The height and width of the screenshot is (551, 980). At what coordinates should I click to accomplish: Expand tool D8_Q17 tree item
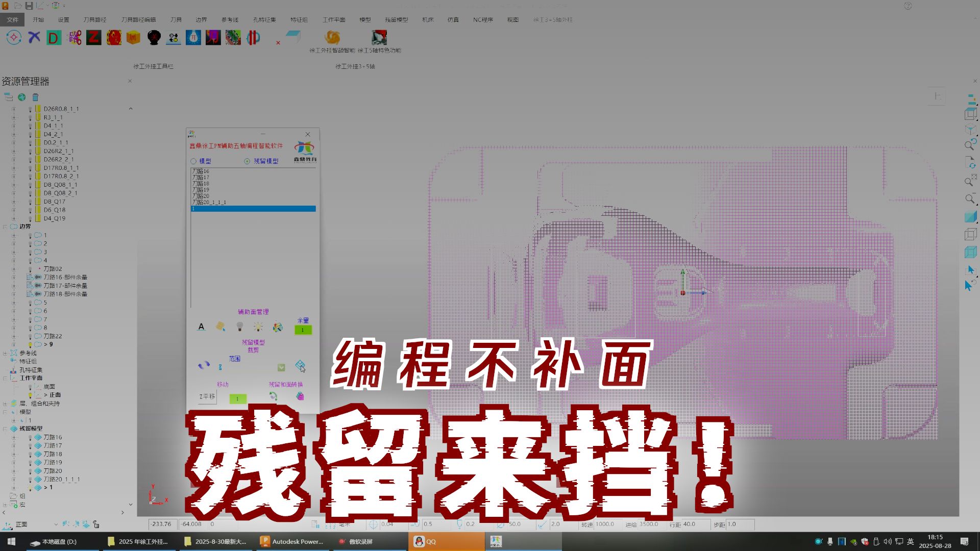pyautogui.click(x=14, y=202)
